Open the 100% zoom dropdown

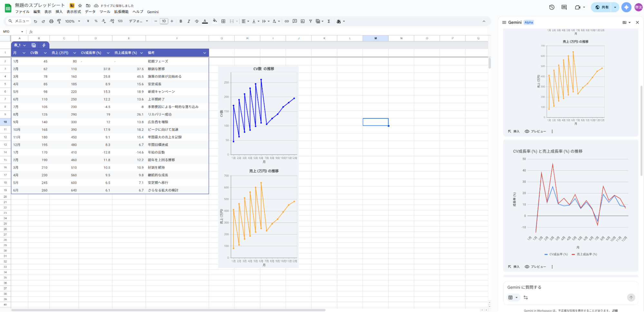(x=72, y=21)
